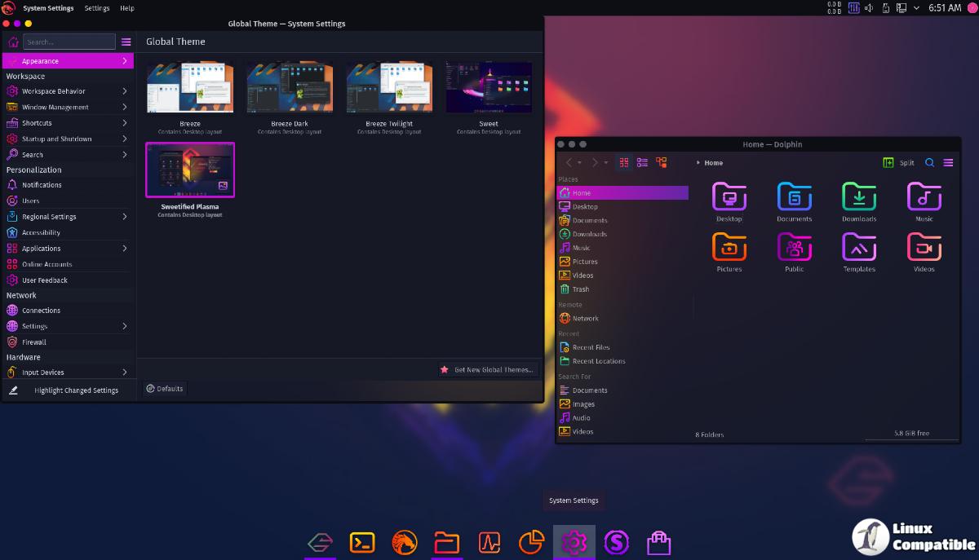Open the back history dropdown arrow in Dolphin
979x560 pixels.
(580, 163)
